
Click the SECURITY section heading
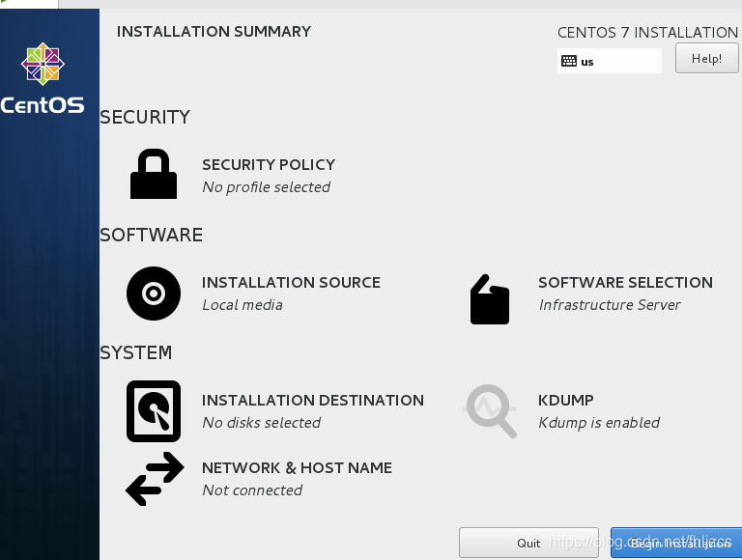tap(145, 117)
